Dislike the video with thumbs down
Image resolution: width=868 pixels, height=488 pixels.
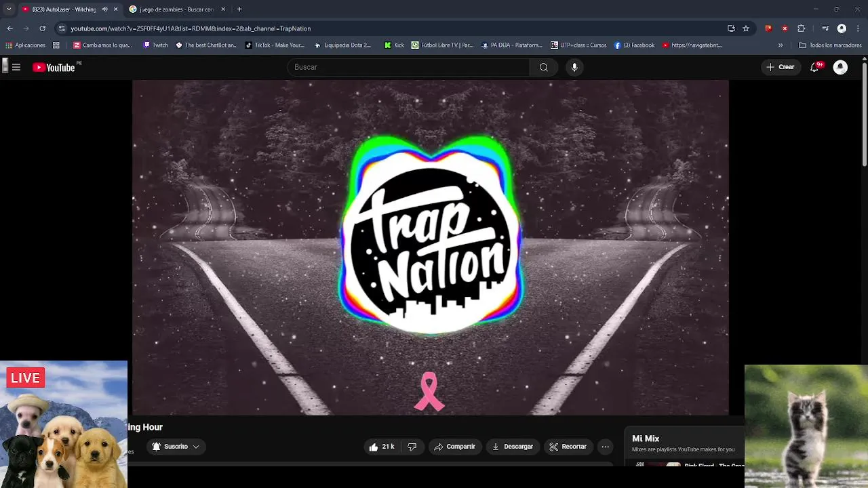coord(412,447)
